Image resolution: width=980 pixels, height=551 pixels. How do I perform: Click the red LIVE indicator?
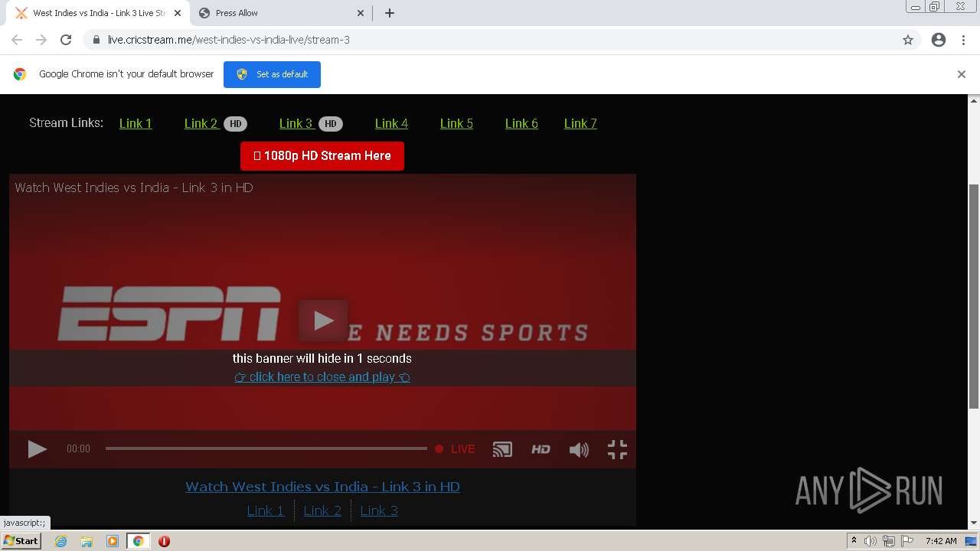pos(455,449)
